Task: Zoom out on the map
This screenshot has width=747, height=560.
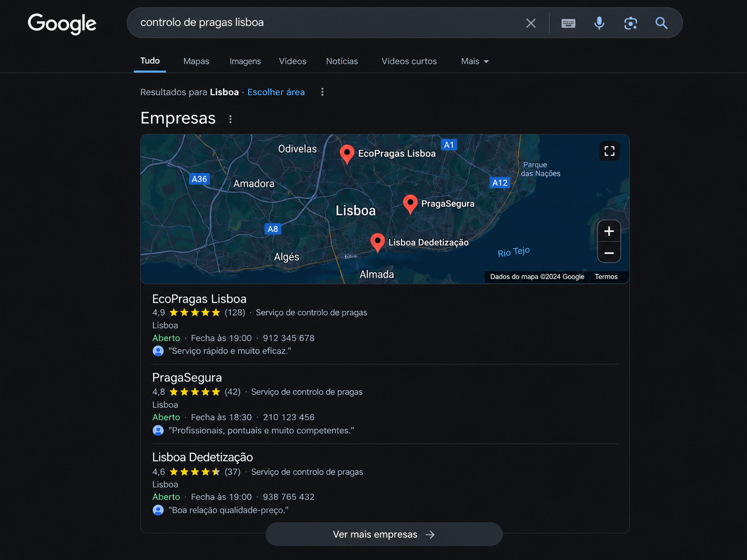Action: pyautogui.click(x=609, y=253)
